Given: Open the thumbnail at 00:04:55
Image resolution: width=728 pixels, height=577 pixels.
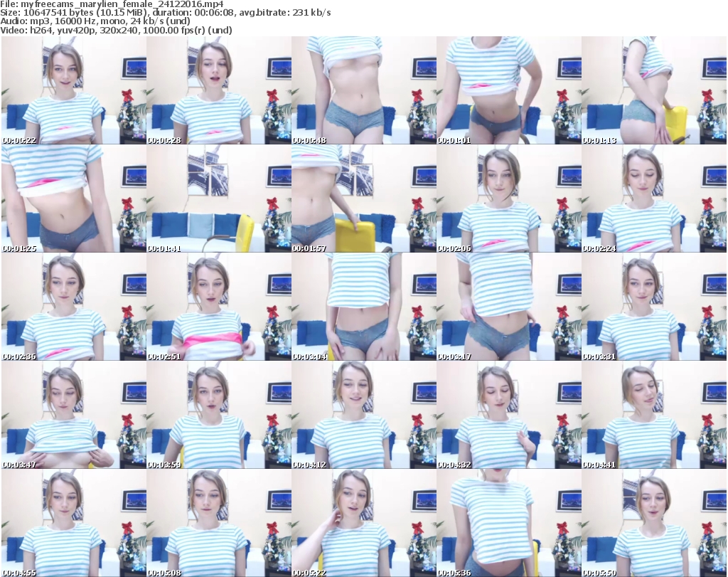Looking at the screenshot, I should tap(73, 524).
